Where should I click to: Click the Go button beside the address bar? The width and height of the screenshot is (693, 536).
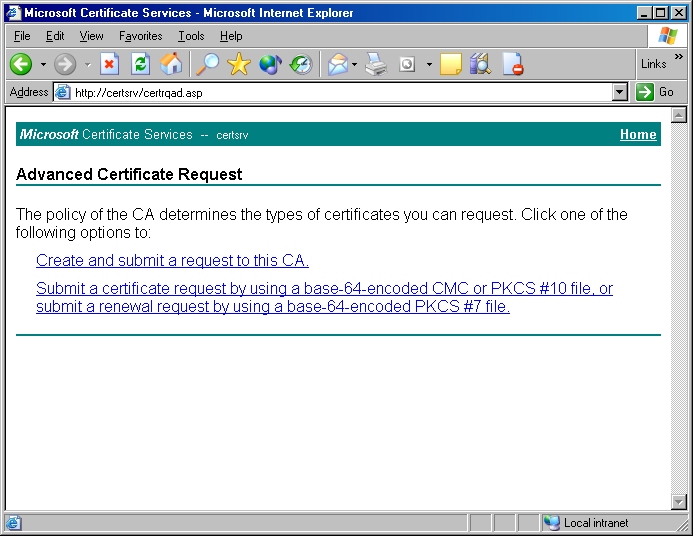click(656, 92)
